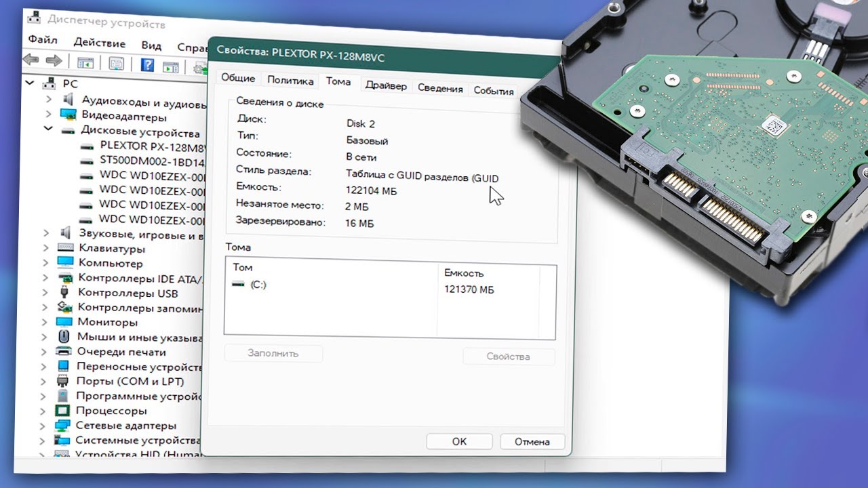This screenshot has height=488, width=868.
Task: Expand the Контроллеры USB chevron
Action: click(45, 292)
